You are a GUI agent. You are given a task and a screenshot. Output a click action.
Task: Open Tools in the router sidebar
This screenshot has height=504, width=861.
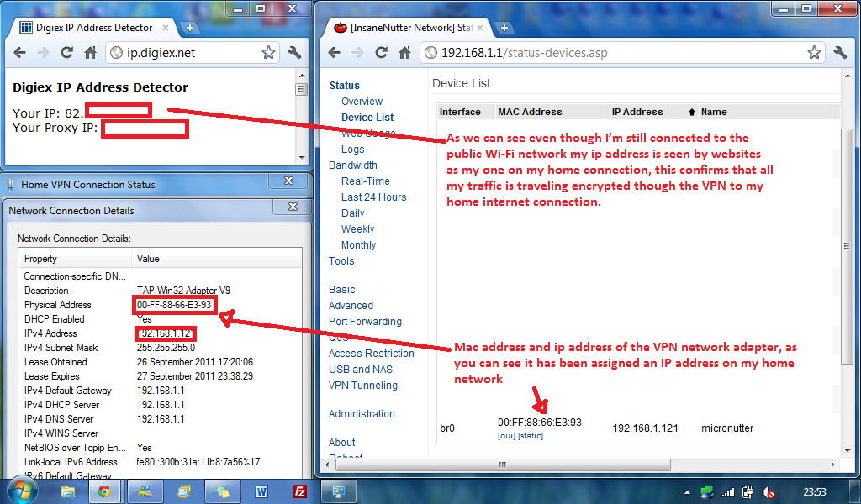point(341,261)
